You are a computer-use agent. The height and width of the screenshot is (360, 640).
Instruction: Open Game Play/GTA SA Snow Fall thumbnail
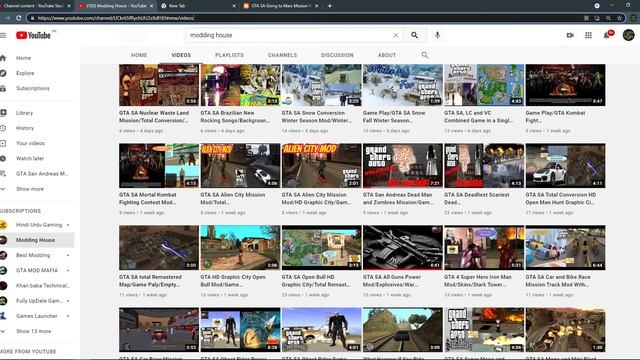(403, 85)
